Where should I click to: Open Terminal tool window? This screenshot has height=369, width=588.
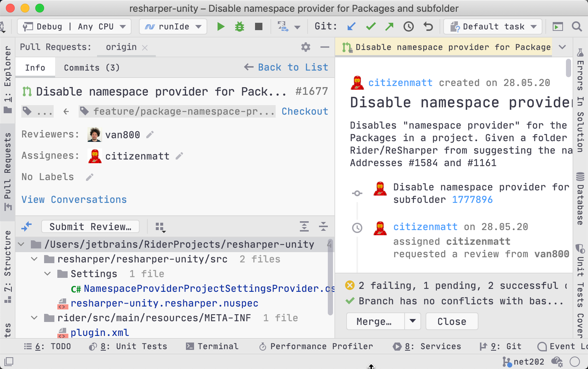pyautogui.click(x=212, y=346)
